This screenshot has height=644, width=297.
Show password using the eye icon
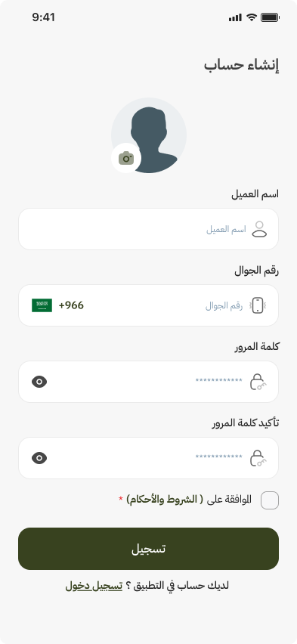[x=39, y=382]
